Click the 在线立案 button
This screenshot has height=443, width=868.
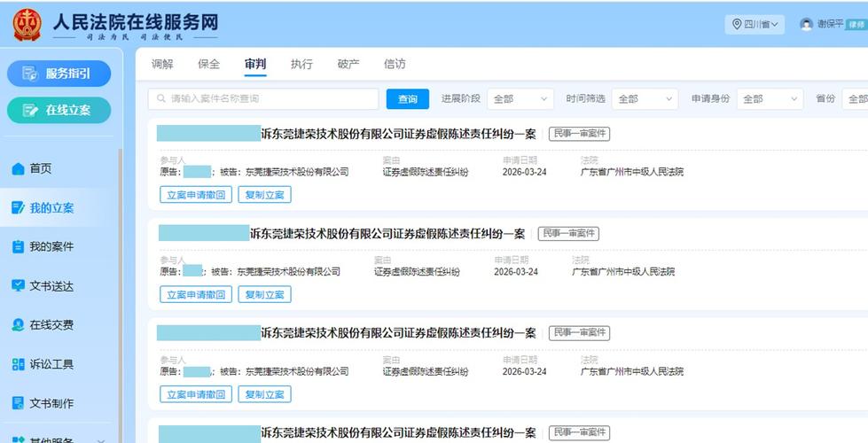[59, 110]
